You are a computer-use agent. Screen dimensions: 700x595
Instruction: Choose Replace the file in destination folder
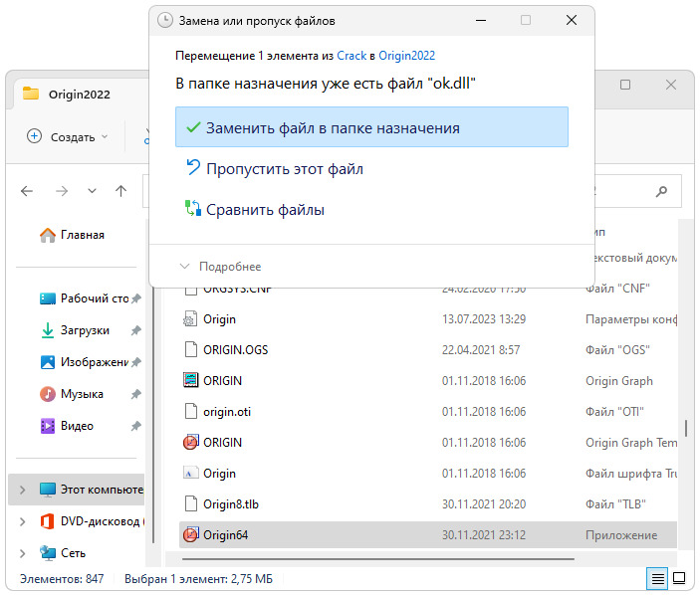tap(371, 127)
